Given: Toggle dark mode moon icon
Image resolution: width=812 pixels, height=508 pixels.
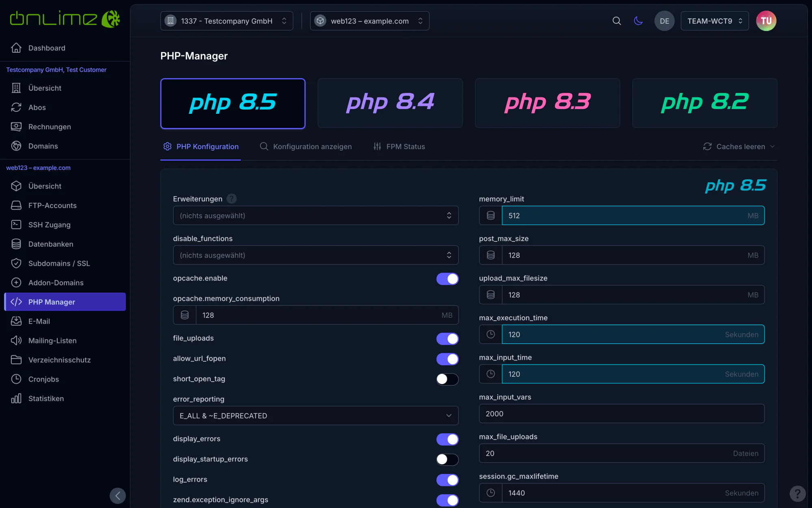Looking at the screenshot, I should 638,21.
